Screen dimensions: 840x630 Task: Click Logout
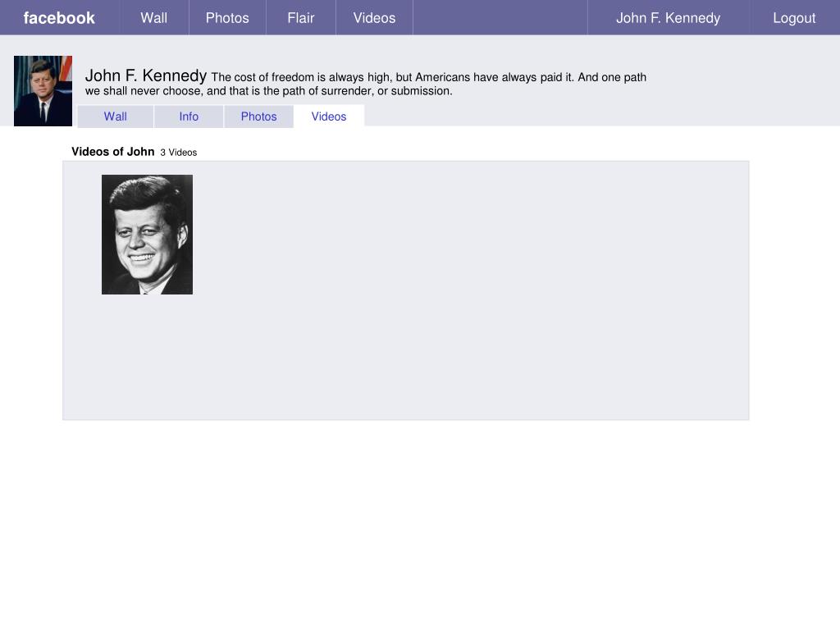pyautogui.click(x=794, y=18)
